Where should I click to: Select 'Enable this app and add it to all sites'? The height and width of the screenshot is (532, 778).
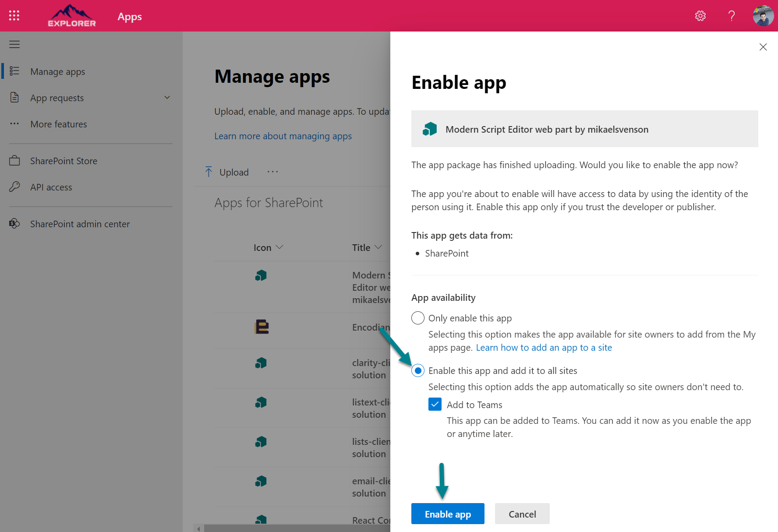418,371
